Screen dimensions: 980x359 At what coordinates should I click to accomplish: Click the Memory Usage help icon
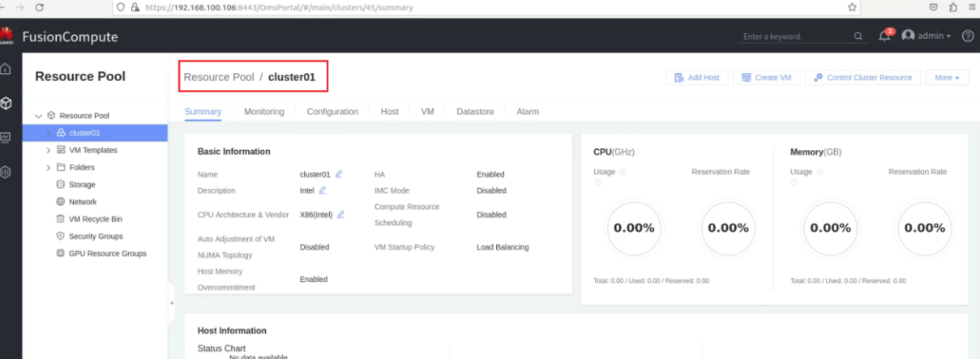pos(820,172)
